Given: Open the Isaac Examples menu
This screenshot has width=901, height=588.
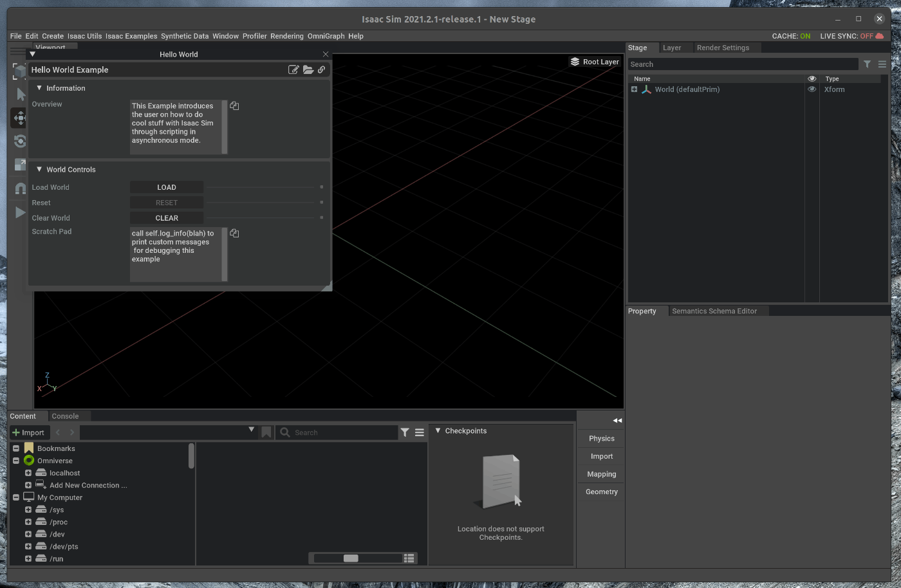Looking at the screenshot, I should [131, 36].
